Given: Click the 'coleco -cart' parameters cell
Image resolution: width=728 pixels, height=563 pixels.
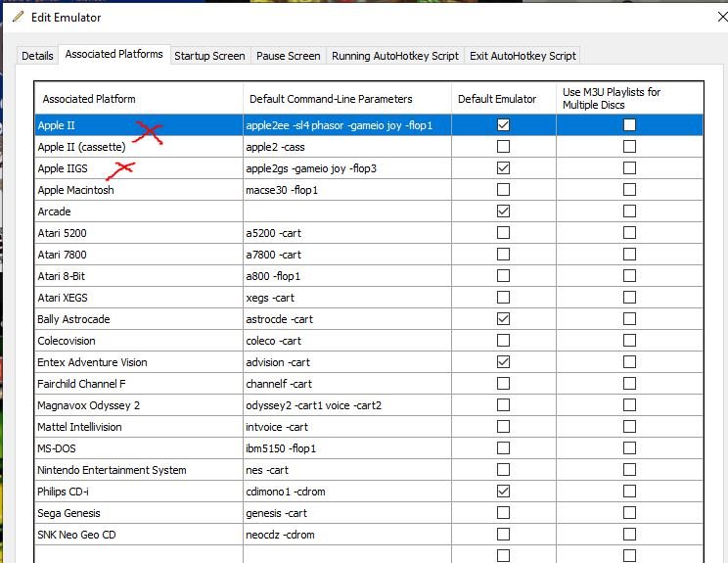Looking at the screenshot, I should pyautogui.click(x=346, y=341).
